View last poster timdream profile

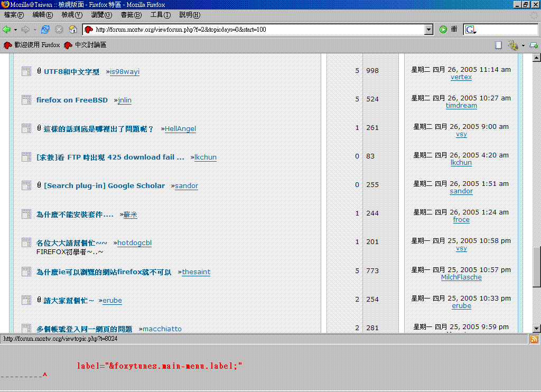[461, 106]
